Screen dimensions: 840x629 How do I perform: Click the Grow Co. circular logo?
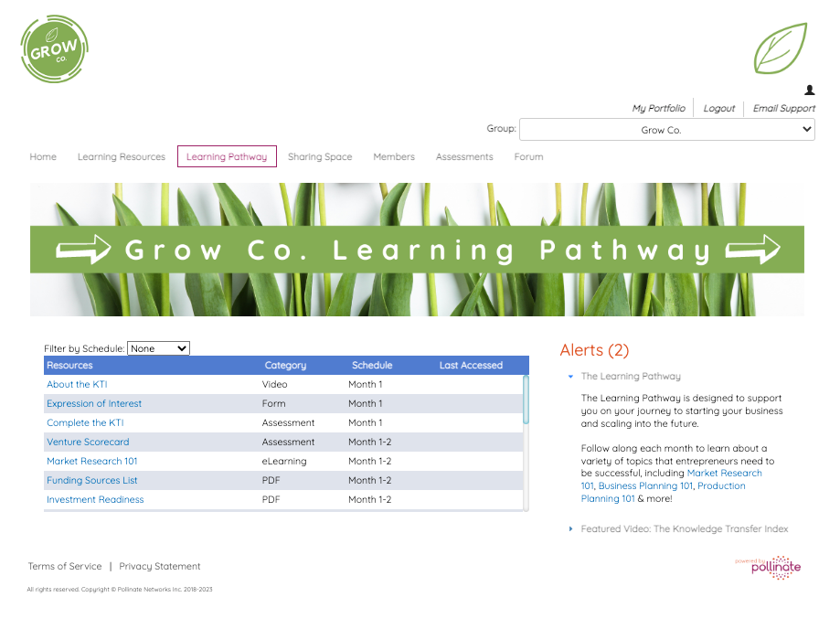[53, 48]
